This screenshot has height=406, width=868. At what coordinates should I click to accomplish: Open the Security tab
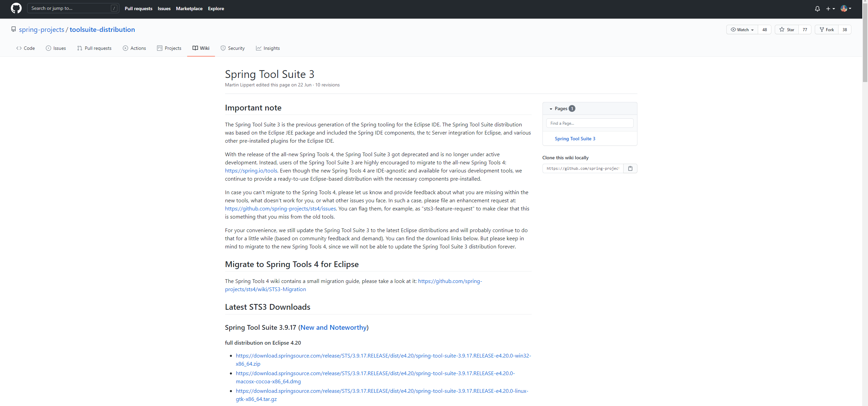(233, 48)
